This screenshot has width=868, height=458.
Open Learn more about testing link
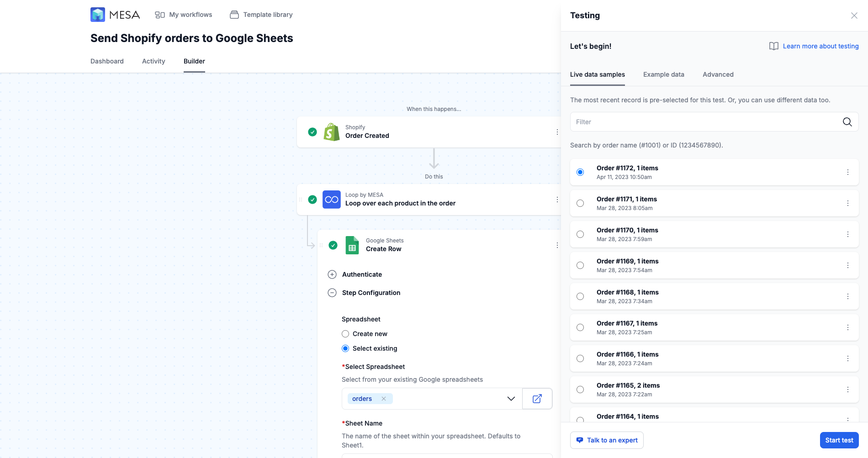pos(821,46)
